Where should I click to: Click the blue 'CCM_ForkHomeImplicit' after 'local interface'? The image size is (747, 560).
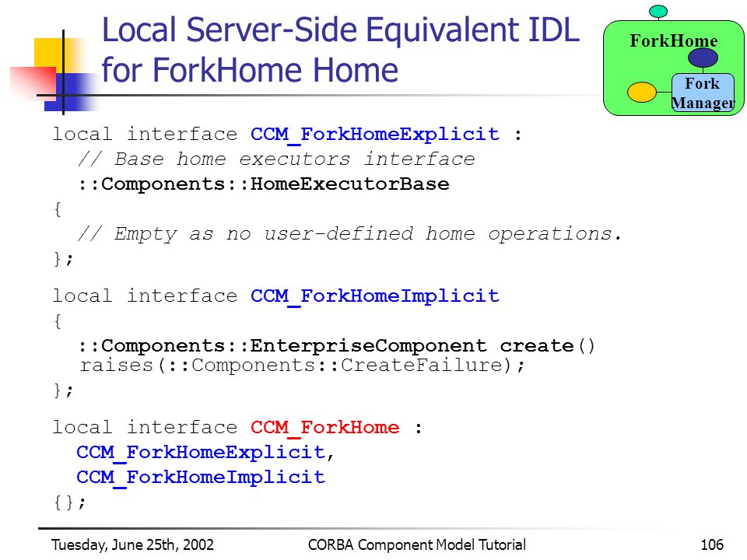pyautogui.click(x=375, y=296)
